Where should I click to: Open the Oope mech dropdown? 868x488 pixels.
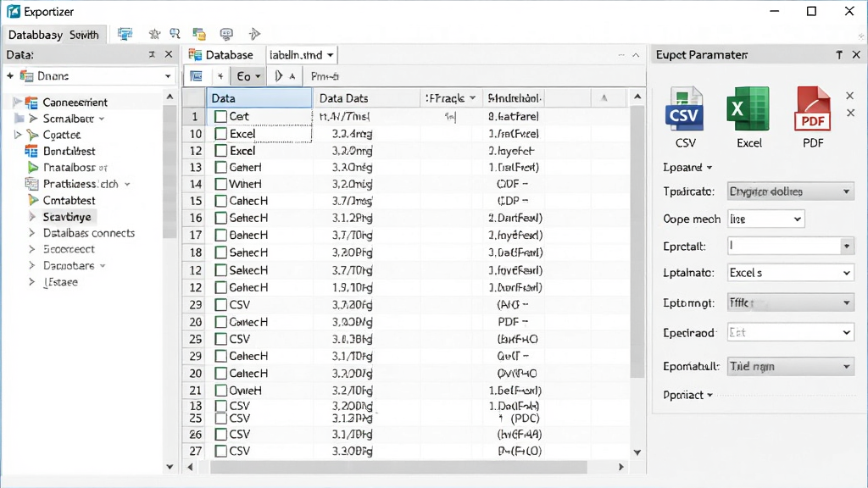(x=765, y=219)
